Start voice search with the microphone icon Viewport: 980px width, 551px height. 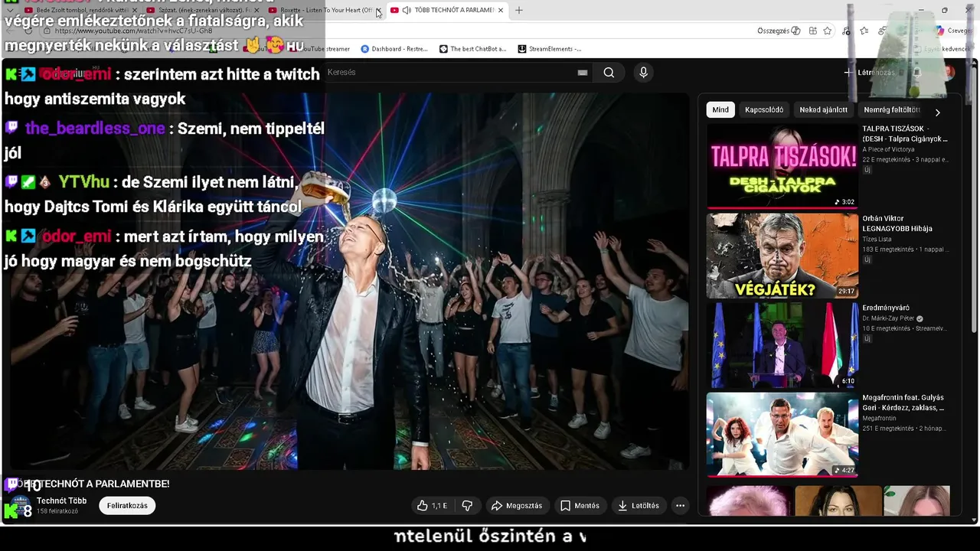tap(643, 73)
